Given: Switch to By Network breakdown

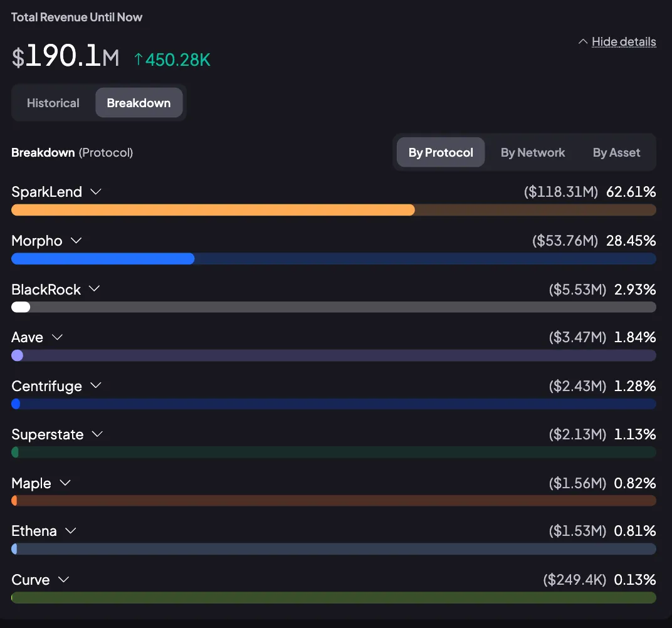Looking at the screenshot, I should tap(533, 152).
